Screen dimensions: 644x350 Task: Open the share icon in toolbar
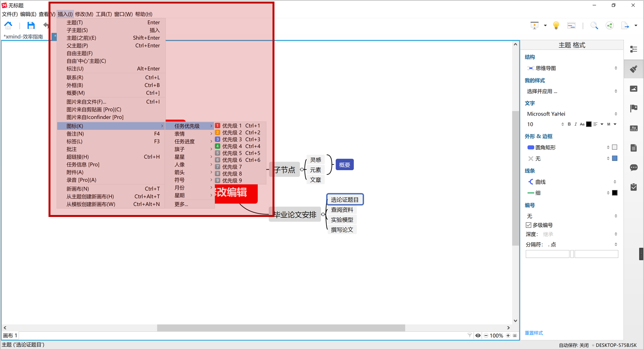609,26
